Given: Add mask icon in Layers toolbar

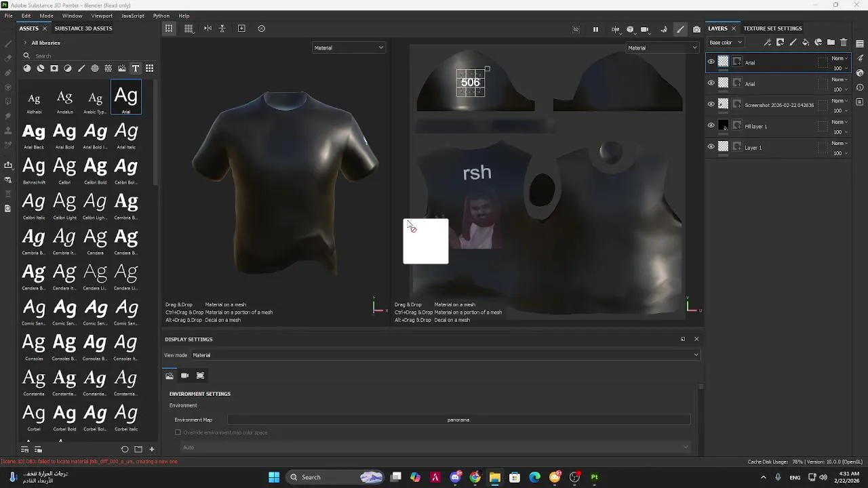Looking at the screenshot, I should coord(780,43).
